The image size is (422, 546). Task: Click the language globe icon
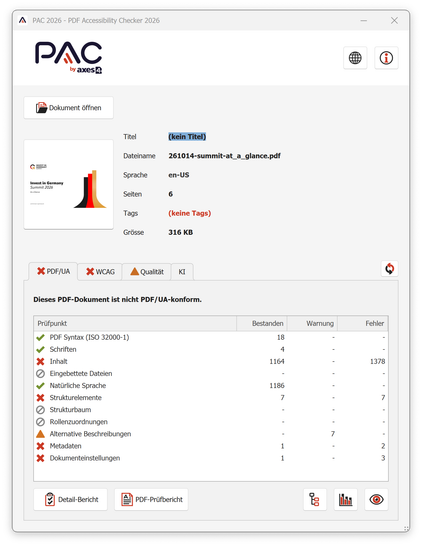pyautogui.click(x=355, y=58)
